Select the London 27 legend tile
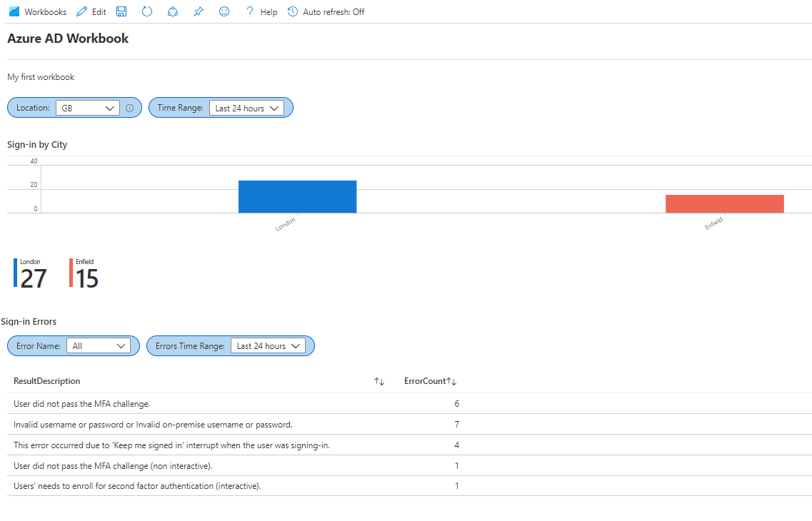Viewport: 812px width, 521px height. pos(32,274)
